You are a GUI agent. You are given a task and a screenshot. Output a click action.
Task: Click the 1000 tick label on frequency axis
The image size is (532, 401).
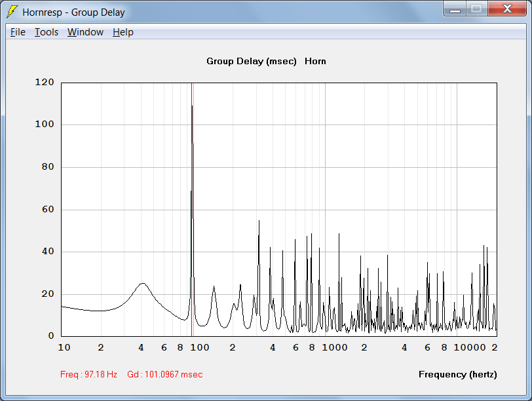click(335, 347)
